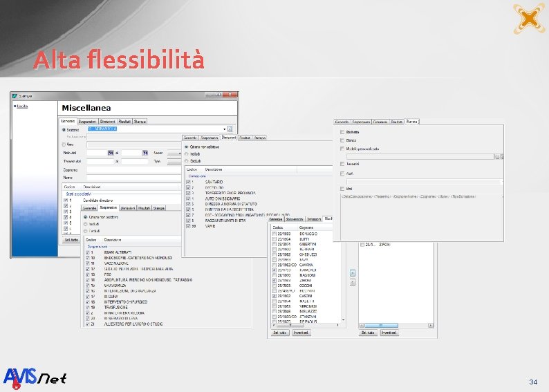Click 'Descrizione' column header in Sospensioni list
The width and height of the screenshot is (549, 392).
coord(113,240)
